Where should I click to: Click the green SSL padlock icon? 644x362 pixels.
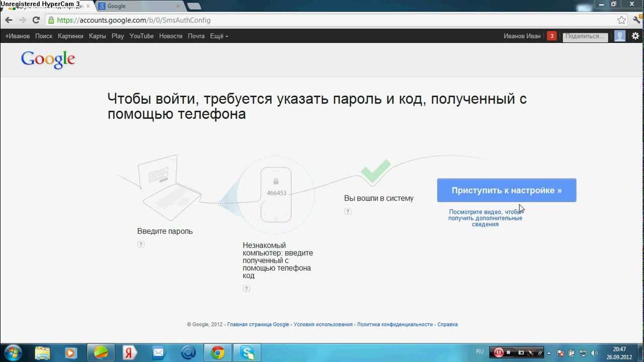pos(50,20)
